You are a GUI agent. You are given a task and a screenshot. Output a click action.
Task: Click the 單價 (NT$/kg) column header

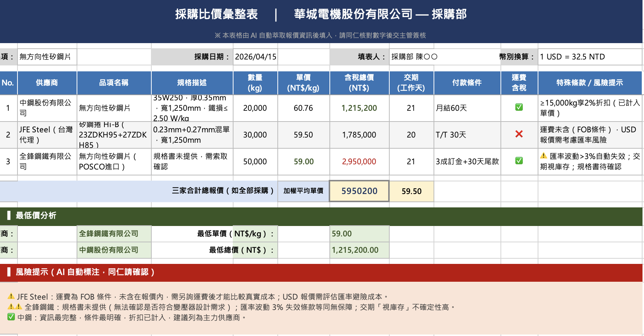click(304, 83)
